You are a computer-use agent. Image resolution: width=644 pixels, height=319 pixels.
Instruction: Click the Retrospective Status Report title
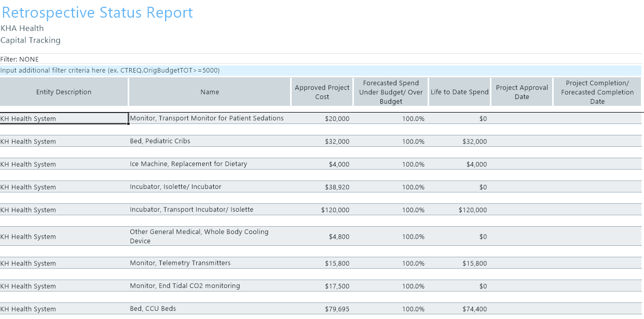point(97,12)
